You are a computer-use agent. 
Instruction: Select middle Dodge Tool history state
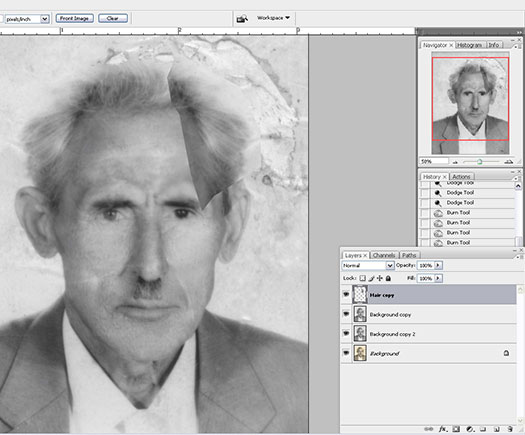[x=467, y=193]
